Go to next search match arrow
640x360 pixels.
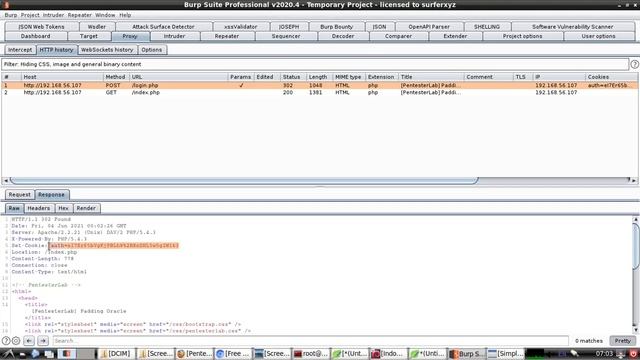pyautogui.click(x=43, y=340)
